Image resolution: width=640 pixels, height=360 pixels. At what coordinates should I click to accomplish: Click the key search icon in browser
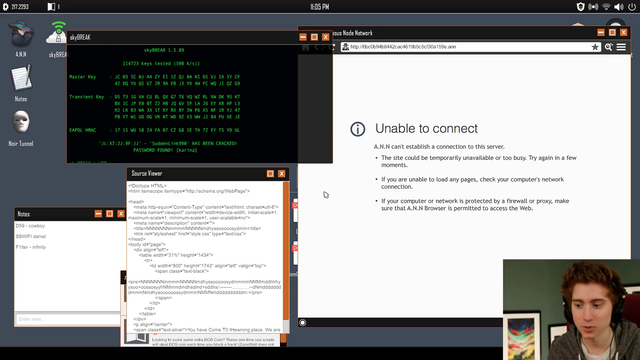coord(609,47)
